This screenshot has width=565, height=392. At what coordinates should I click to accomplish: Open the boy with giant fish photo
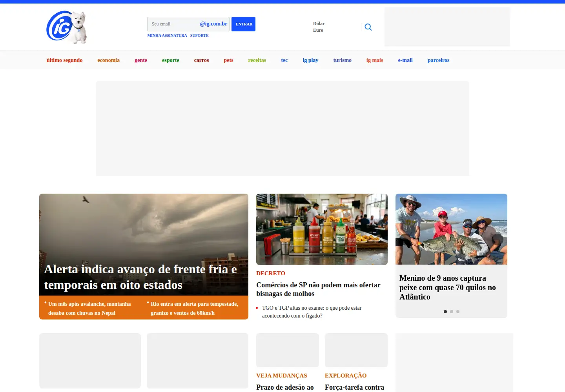pos(451,229)
